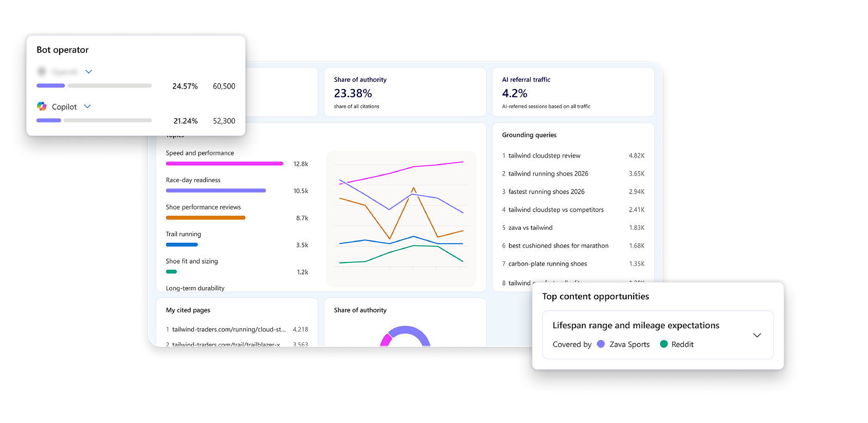
Task: Click the 24.57% operator progress bar
Action: 94,85
